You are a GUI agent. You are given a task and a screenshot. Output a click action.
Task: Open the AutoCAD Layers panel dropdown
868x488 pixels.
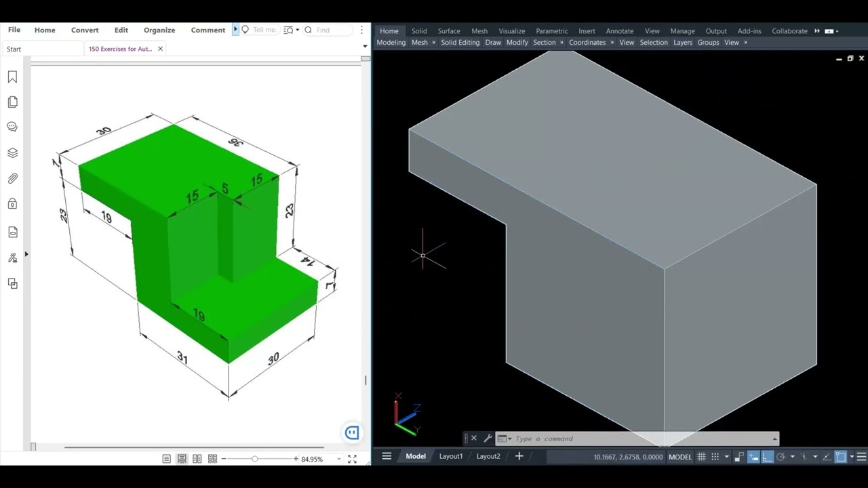coord(683,42)
